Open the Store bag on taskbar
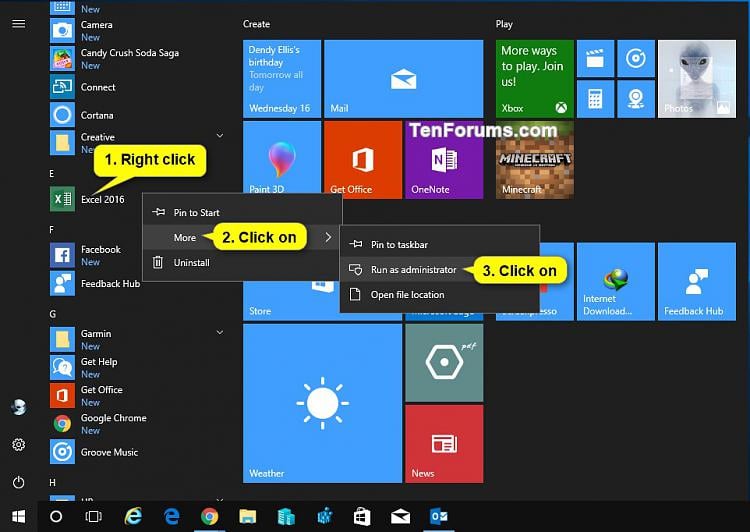The height and width of the screenshot is (532, 750). pos(362,516)
